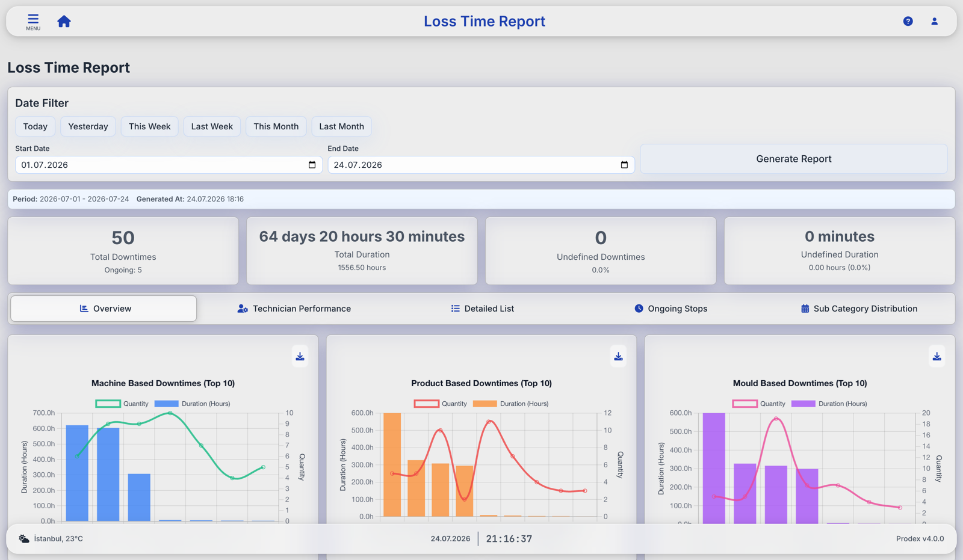Click the Technician Performance person icon

[x=243, y=309]
